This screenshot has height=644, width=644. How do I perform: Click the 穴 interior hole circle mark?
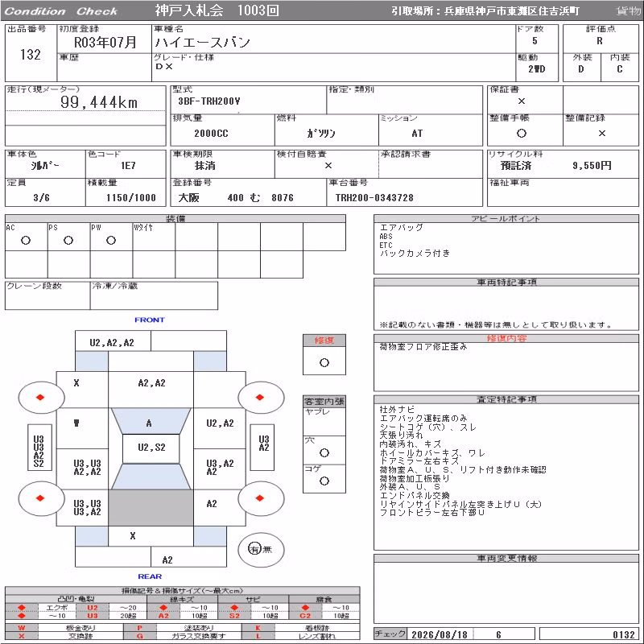click(324, 452)
